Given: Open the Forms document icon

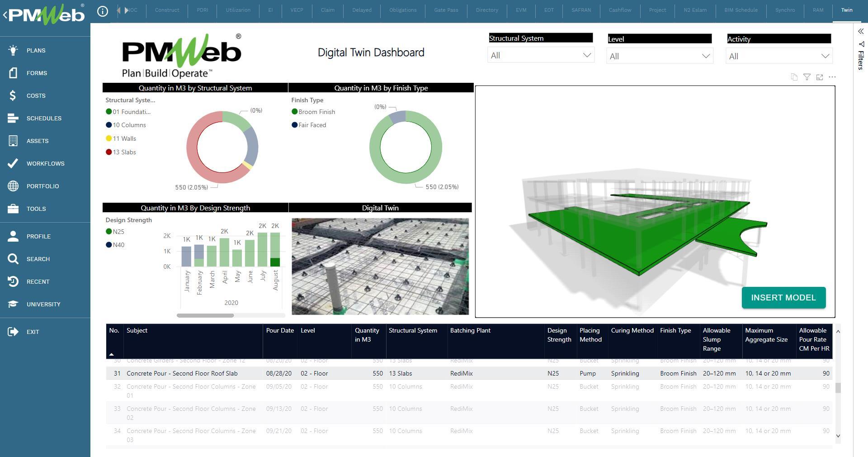Looking at the screenshot, I should click(x=13, y=73).
